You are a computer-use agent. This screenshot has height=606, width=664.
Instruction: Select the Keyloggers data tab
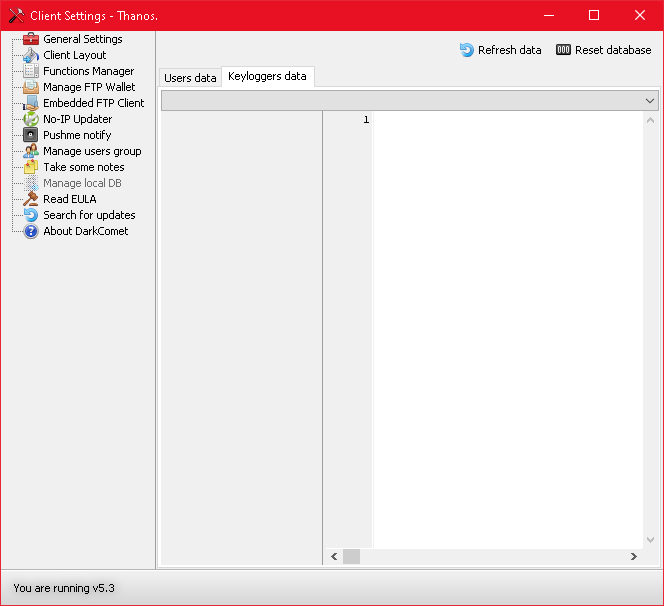(267, 77)
